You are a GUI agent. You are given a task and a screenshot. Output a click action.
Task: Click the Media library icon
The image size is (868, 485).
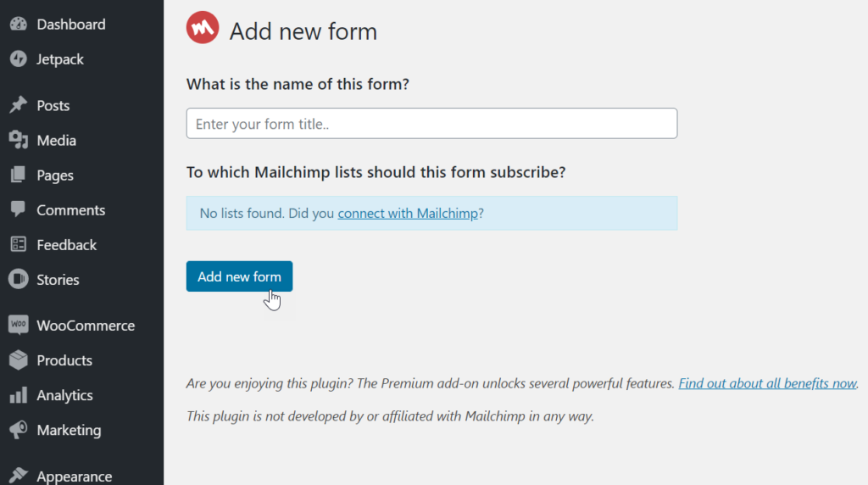pyautogui.click(x=18, y=140)
